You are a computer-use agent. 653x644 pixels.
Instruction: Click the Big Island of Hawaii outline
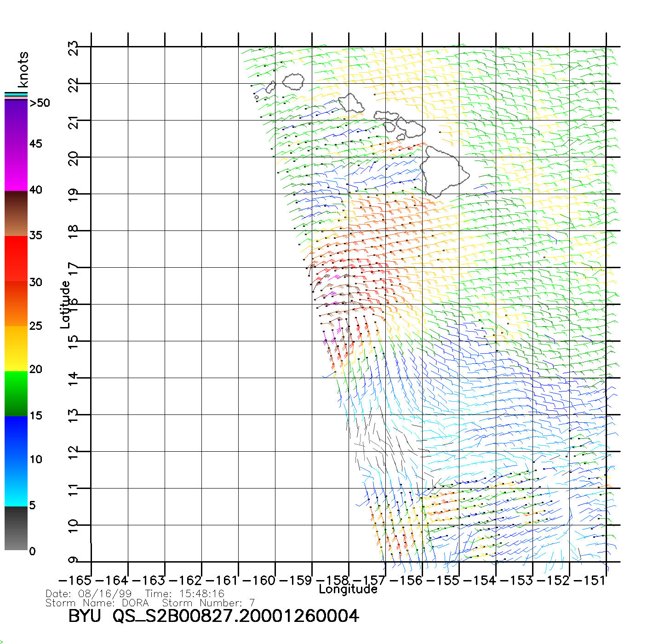tap(444, 171)
